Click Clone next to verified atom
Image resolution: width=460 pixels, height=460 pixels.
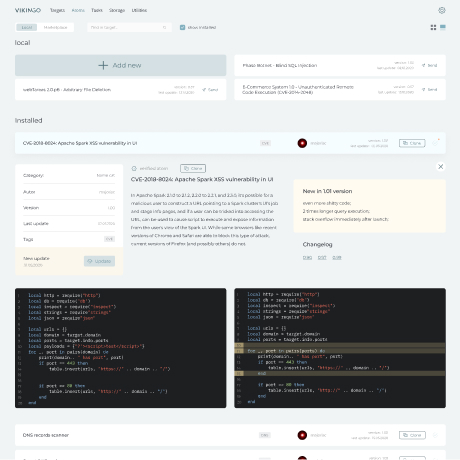pyautogui.click(x=193, y=169)
